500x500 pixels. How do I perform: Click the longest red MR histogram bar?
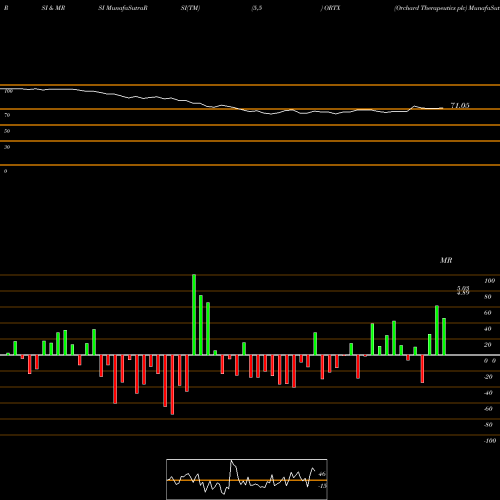(172, 385)
